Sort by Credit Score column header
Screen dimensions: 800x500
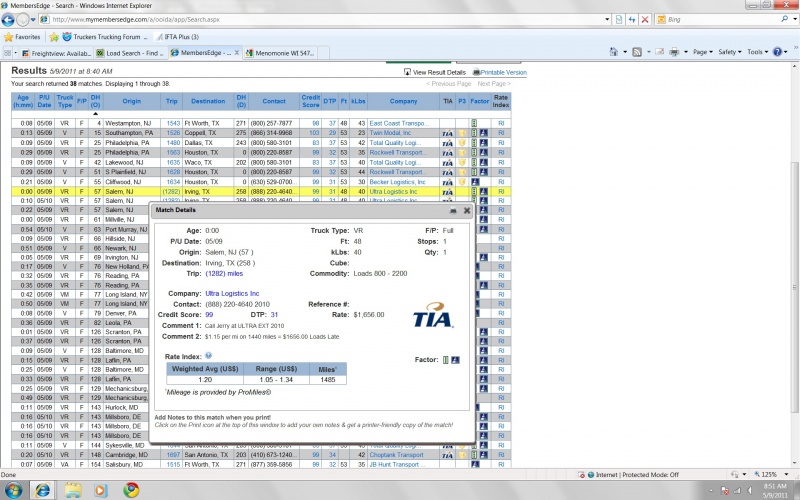(x=311, y=101)
